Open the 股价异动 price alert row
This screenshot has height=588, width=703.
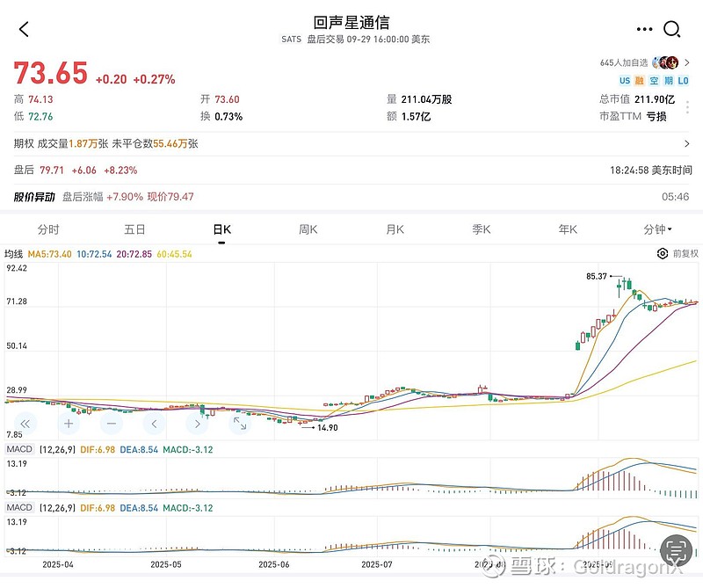click(x=351, y=197)
